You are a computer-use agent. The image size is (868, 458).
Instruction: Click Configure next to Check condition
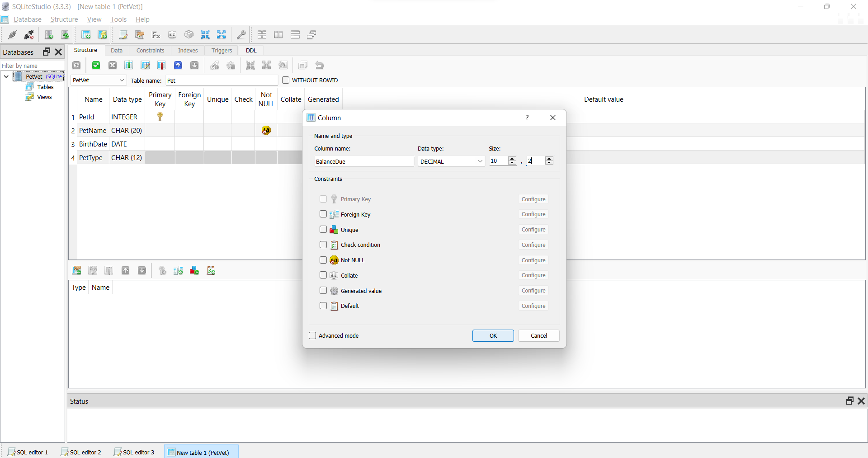533,245
